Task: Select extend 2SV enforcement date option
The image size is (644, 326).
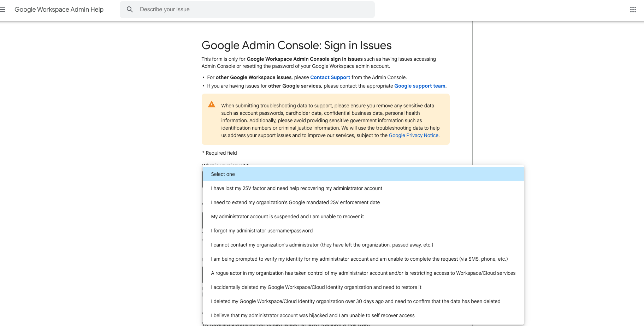Action: [363, 202]
